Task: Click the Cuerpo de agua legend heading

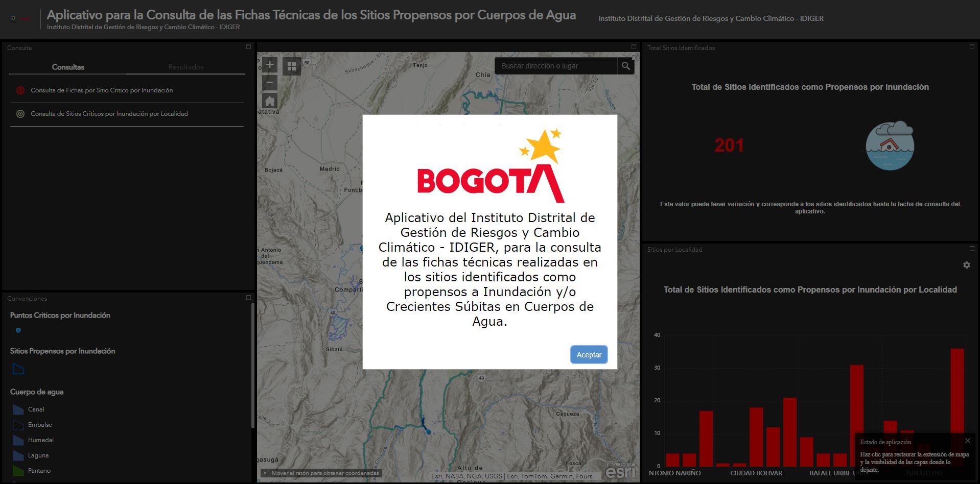Action: click(x=37, y=392)
